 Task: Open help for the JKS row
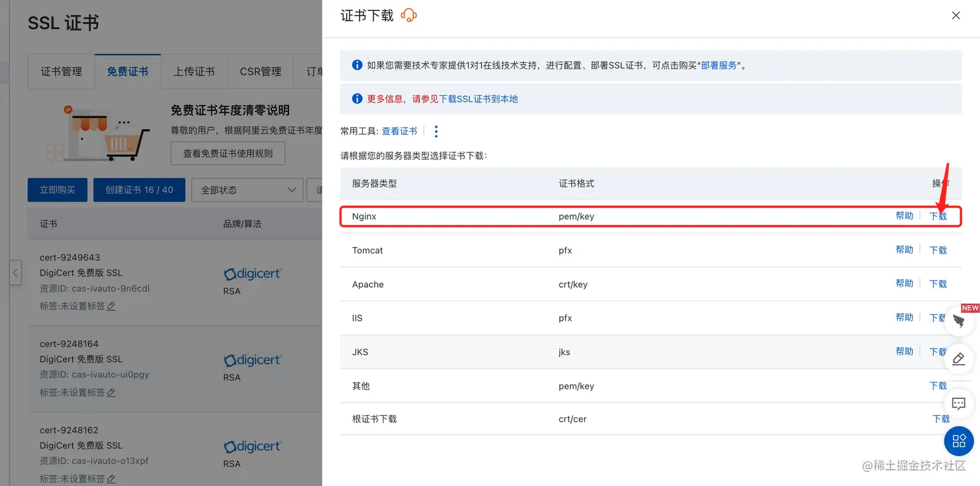(x=904, y=351)
